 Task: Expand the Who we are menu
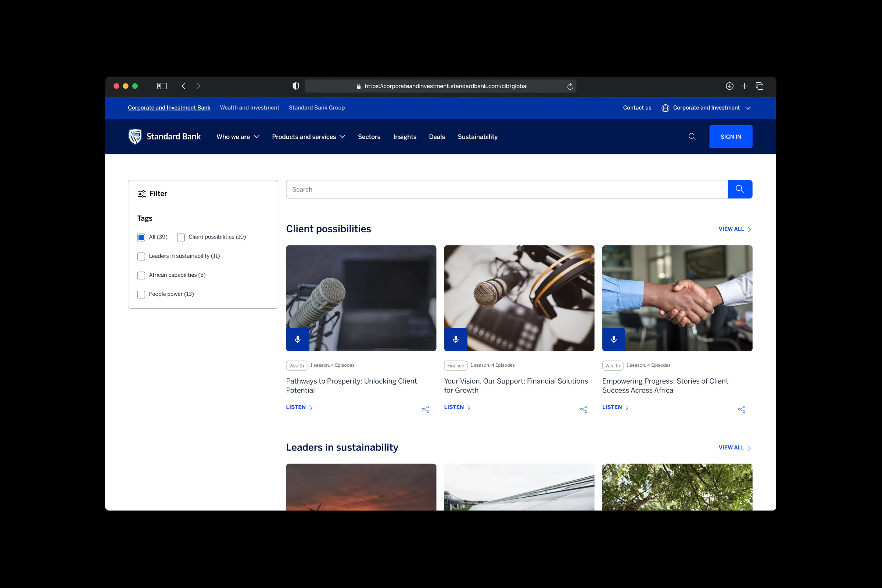(238, 137)
